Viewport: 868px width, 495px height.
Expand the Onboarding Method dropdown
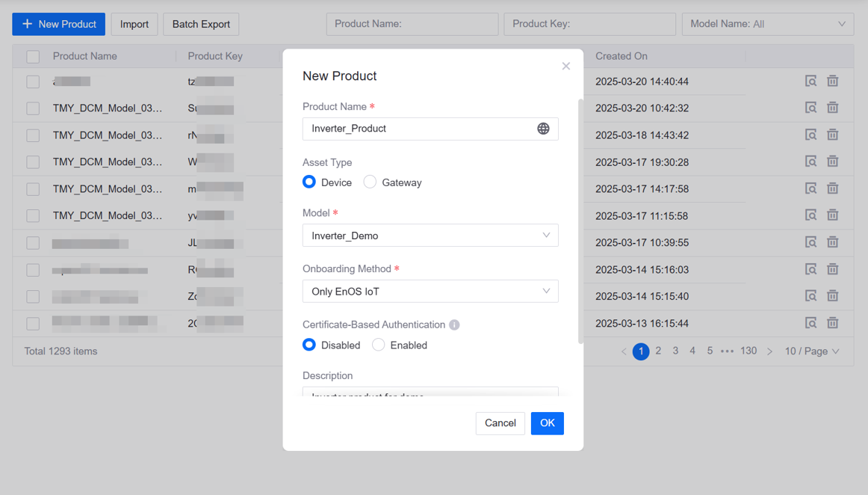[x=430, y=292]
